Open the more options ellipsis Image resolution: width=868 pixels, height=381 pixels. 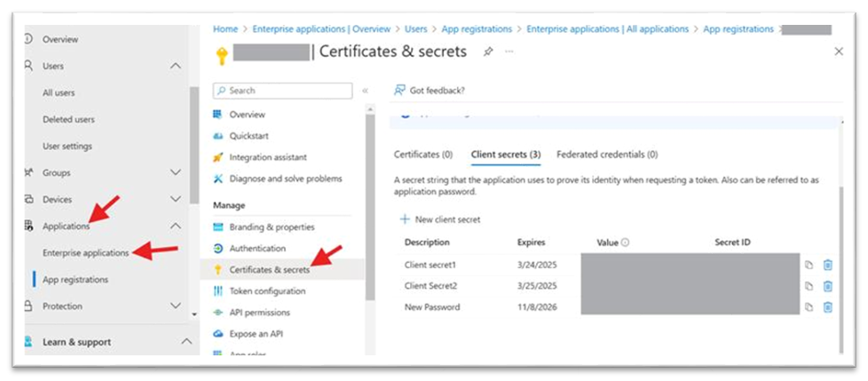(509, 52)
